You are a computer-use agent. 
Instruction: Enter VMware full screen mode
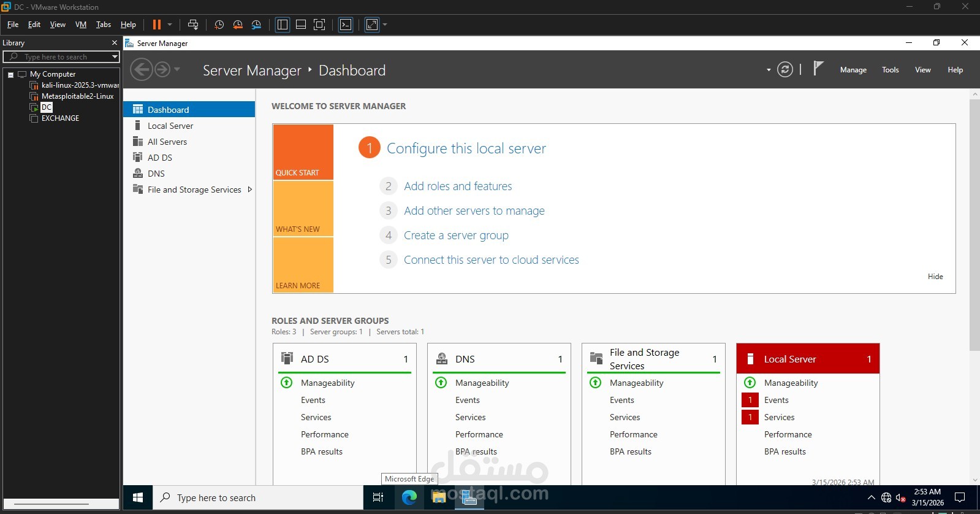pos(319,25)
